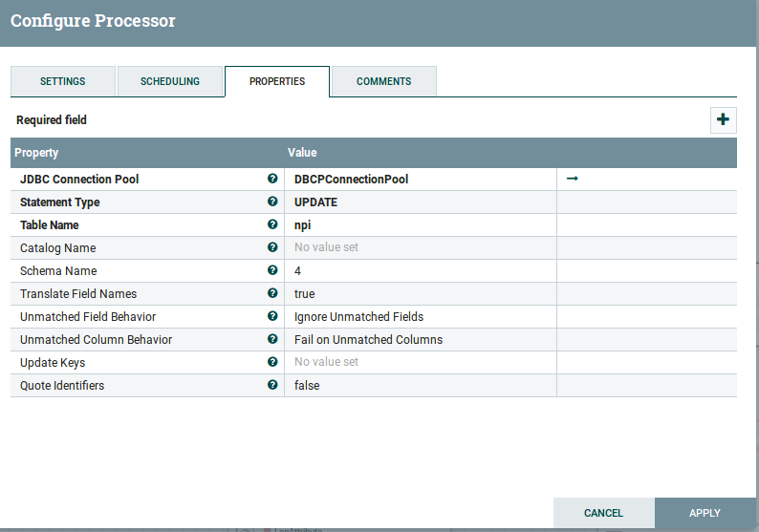The width and height of the screenshot is (759, 532).
Task: Click help icon for Update Keys
Action: coord(272,362)
